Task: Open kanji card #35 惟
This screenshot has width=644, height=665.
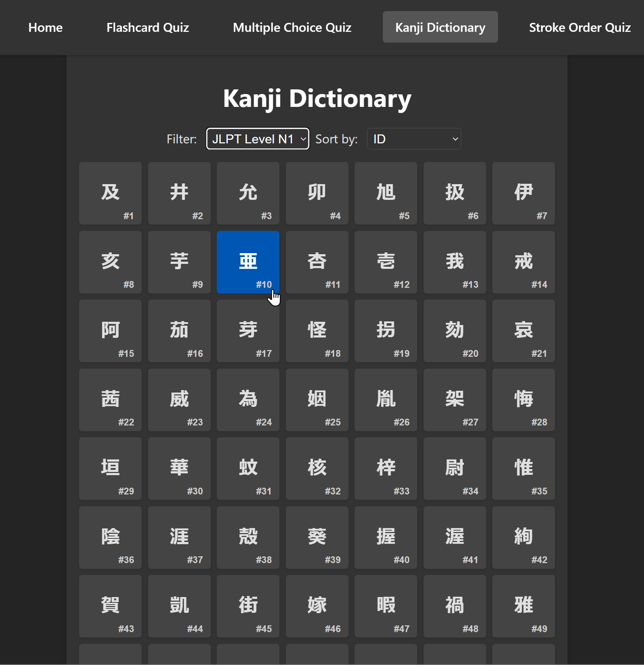Action: pos(523,469)
